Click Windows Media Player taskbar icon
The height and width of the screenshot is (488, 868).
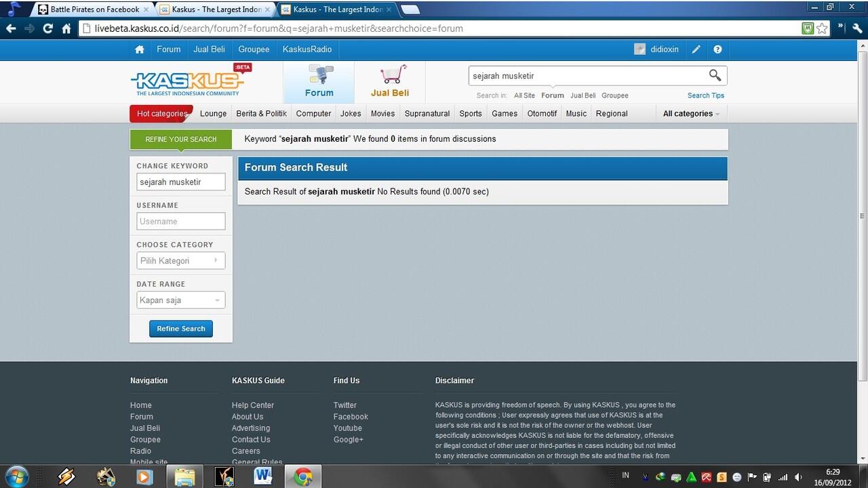tap(144, 476)
